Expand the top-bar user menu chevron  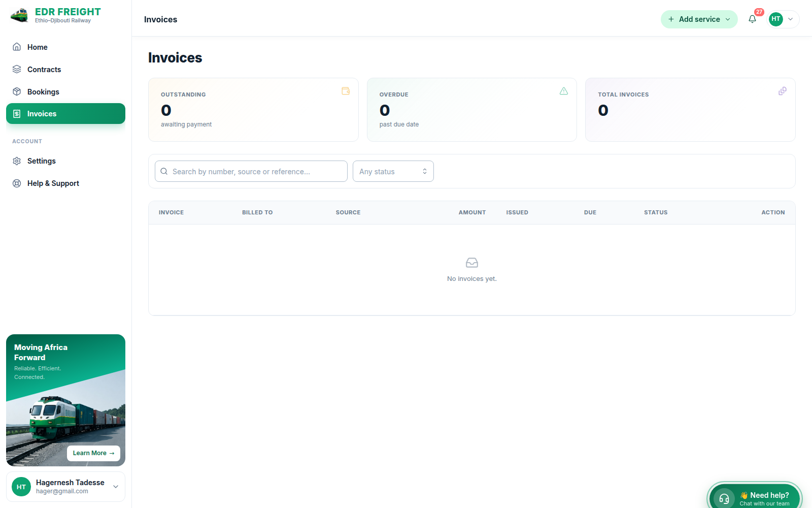[x=790, y=19]
